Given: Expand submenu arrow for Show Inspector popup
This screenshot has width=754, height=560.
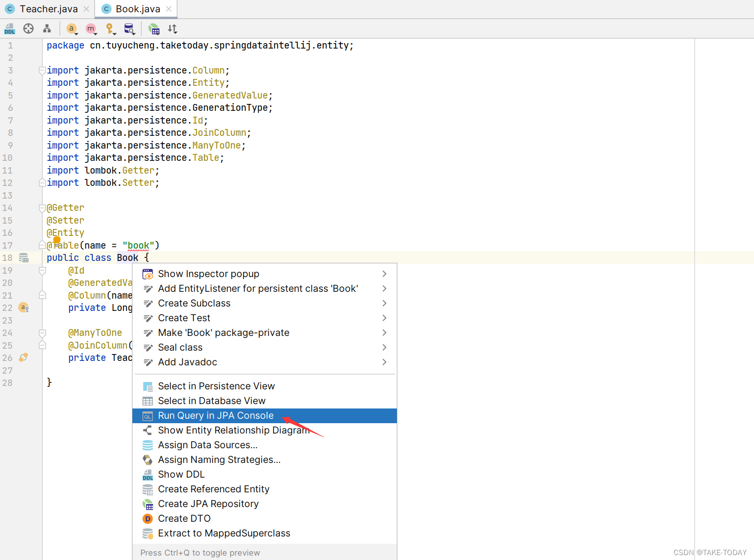Looking at the screenshot, I should pyautogui.click(x=385, y=274).
